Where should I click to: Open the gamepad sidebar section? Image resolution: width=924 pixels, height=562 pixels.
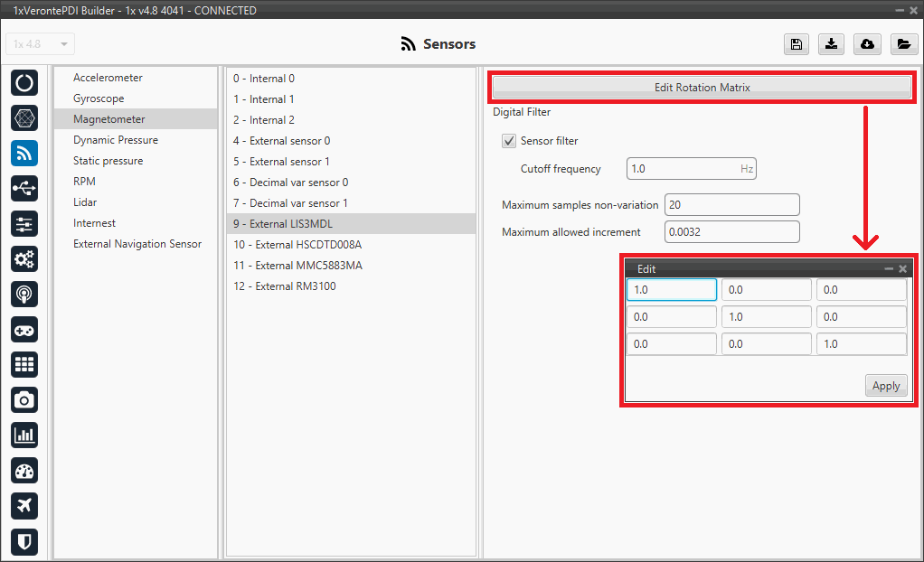point(24,329)
